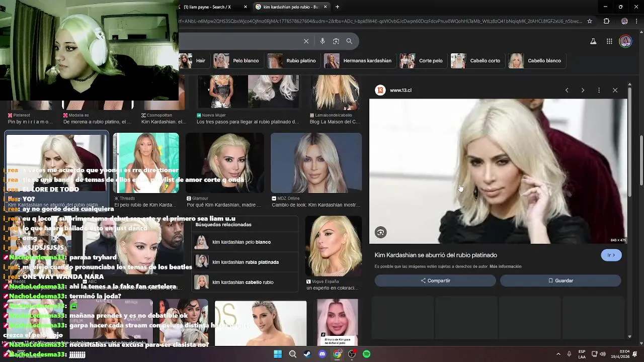This screenshot has height=362, width=644.
Task: Open the Windows Start menu
Action: coord(278,354)
